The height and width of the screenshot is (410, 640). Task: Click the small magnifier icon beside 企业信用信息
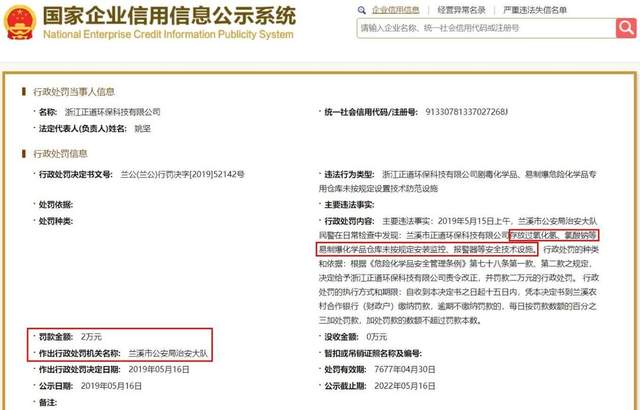[362, 10]
